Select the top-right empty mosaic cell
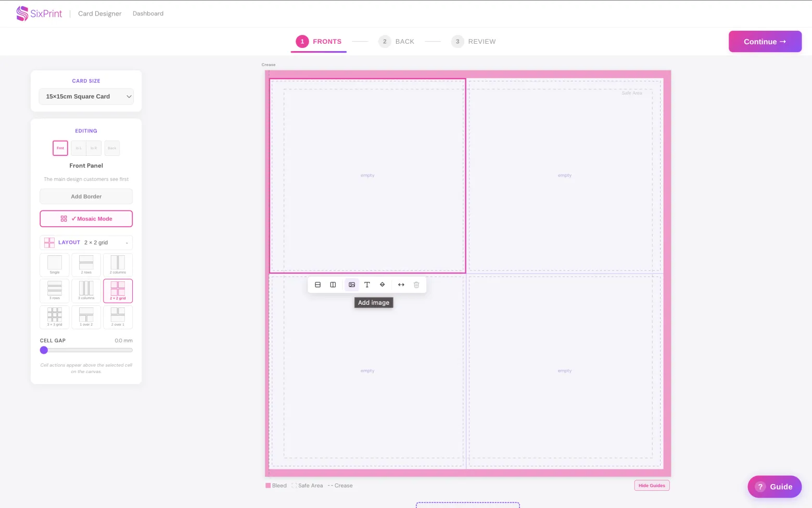This screenshot has height=508, width=812. [565, 176]
